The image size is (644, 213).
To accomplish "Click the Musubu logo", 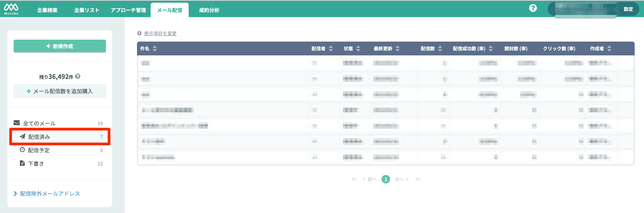I will [11, 9].
